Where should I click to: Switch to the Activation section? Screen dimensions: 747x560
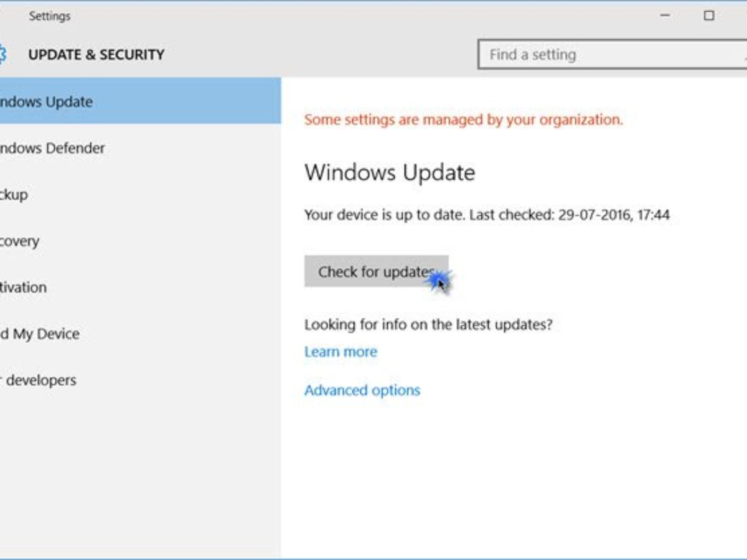click(x=24, y=287)
